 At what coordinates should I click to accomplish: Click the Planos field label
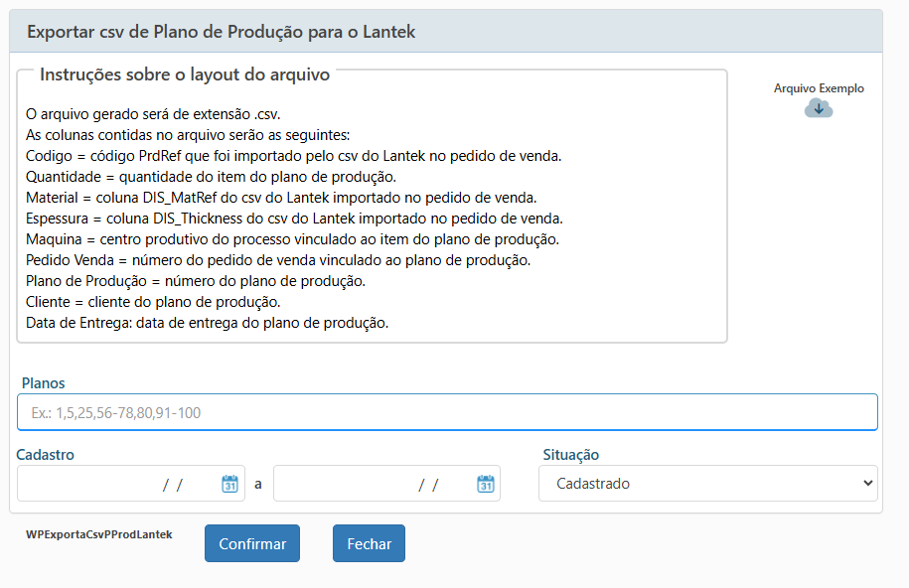pyautogui.click(x=43, y=383)
